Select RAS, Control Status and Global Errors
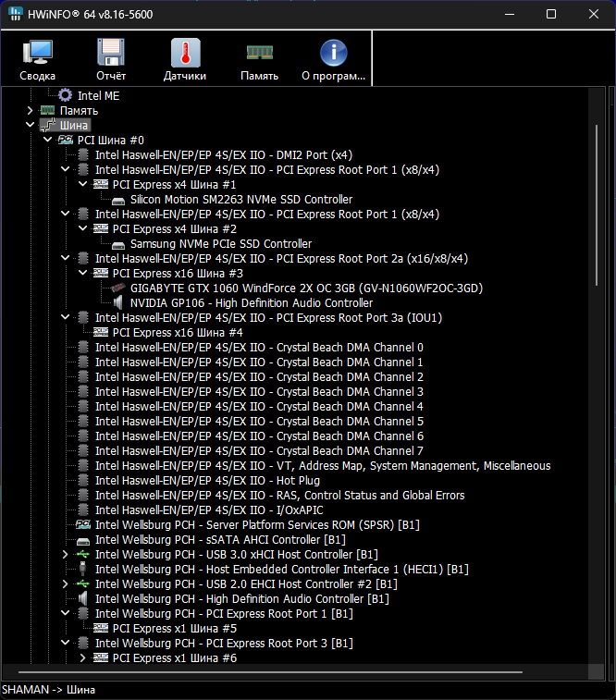The height and width of the screenshot is (700, 616). pyautogui.click(x=279, y=495)
